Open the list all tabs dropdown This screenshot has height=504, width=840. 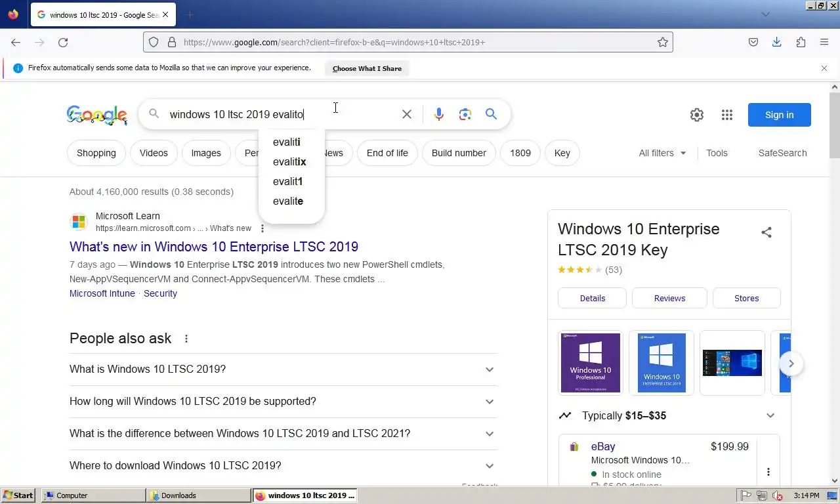766,14
